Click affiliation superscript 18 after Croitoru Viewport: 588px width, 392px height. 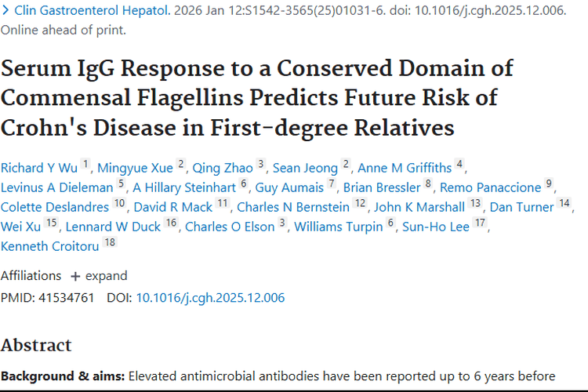(x=110, y=243)
